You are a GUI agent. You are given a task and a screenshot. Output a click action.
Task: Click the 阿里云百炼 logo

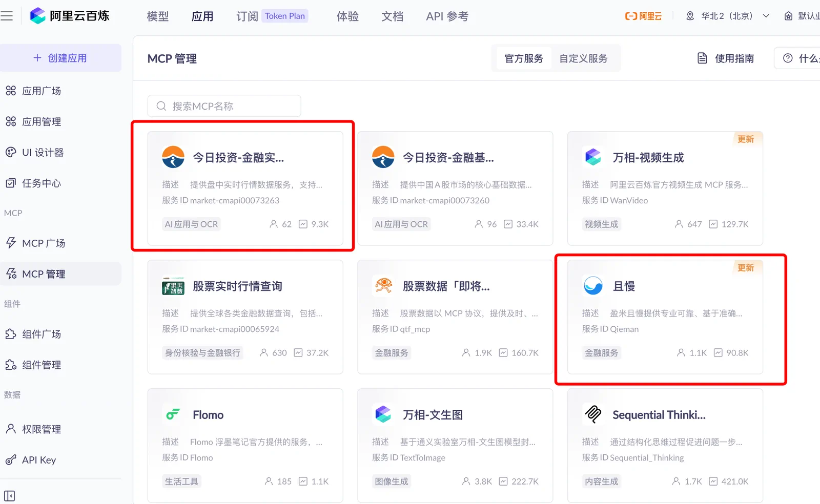point(70,16)
